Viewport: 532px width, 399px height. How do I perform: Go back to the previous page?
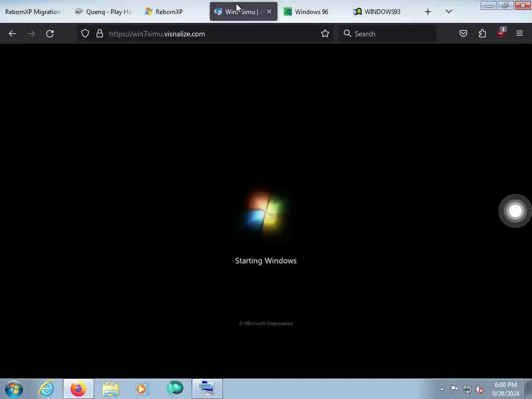pyautogui.click(x=12, y=34)
